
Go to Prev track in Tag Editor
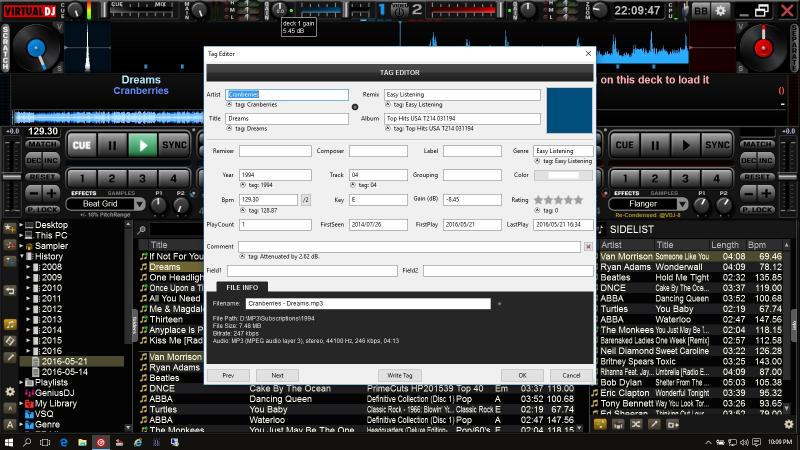[228, 376]
